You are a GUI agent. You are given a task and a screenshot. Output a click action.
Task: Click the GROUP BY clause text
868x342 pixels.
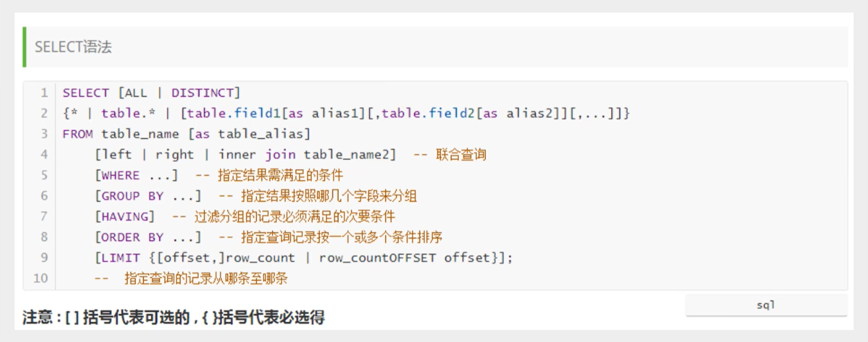[x=132, y=196]
